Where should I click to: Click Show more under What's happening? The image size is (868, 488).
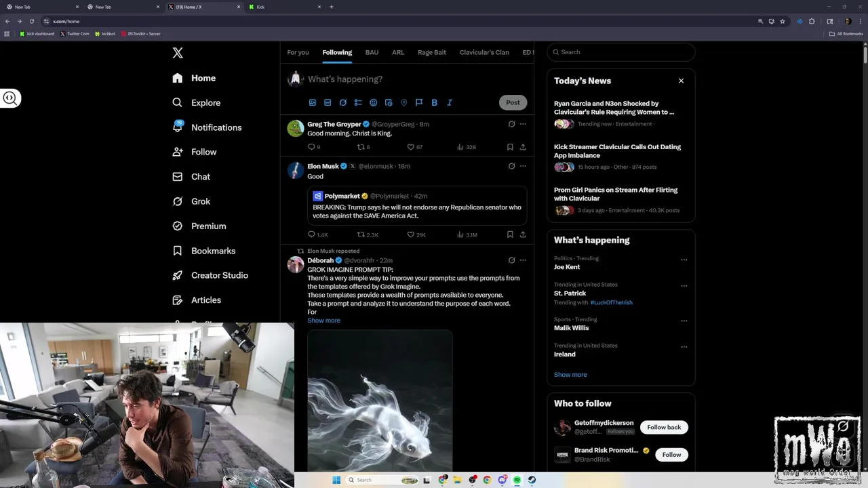pyautogui.click(x=570, y=375)
